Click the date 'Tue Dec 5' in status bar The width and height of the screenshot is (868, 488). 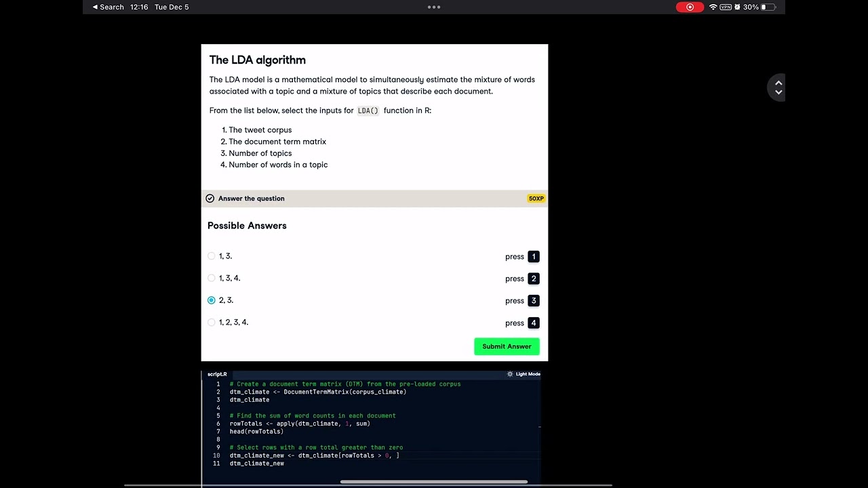coord(172,7)
